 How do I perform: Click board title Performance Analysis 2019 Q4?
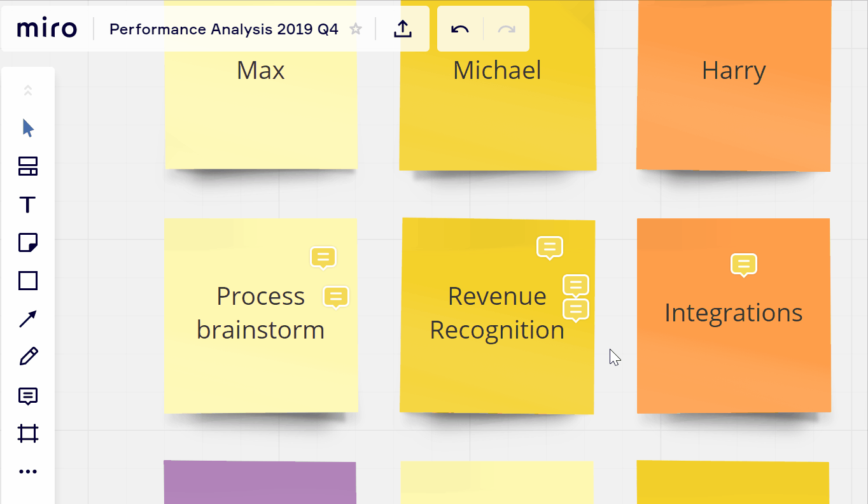(x=224, y=29)
